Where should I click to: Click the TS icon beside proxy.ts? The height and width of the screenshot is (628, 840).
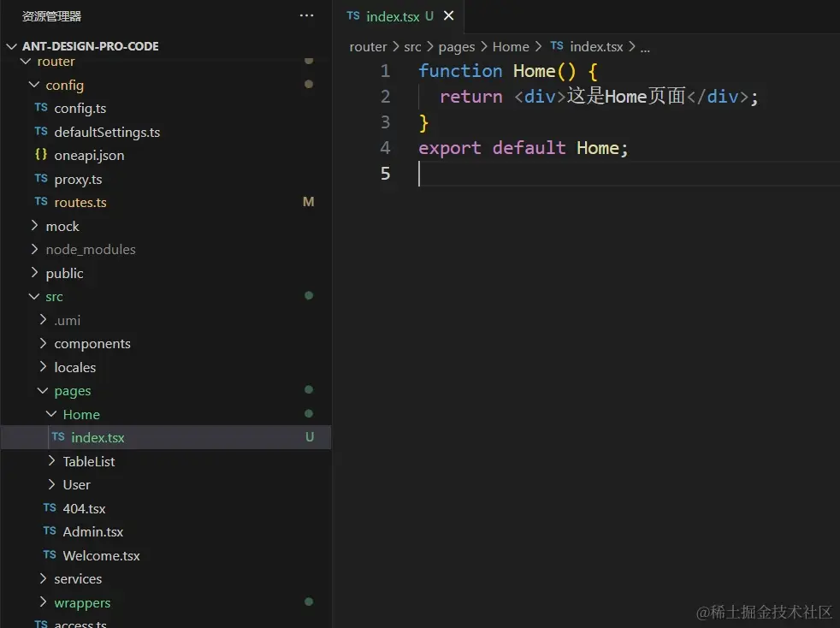tap(41, 178)
